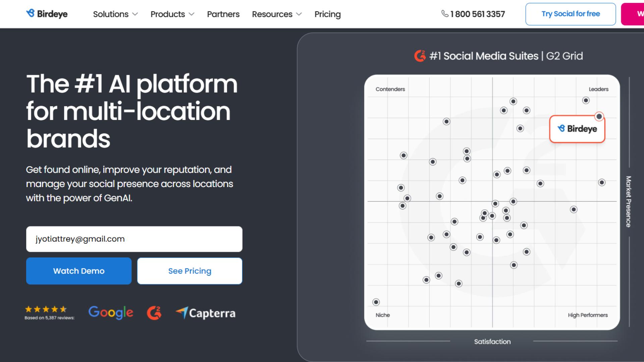
Task: Click the G2 logo under review stars
Action: pos(154,313)
